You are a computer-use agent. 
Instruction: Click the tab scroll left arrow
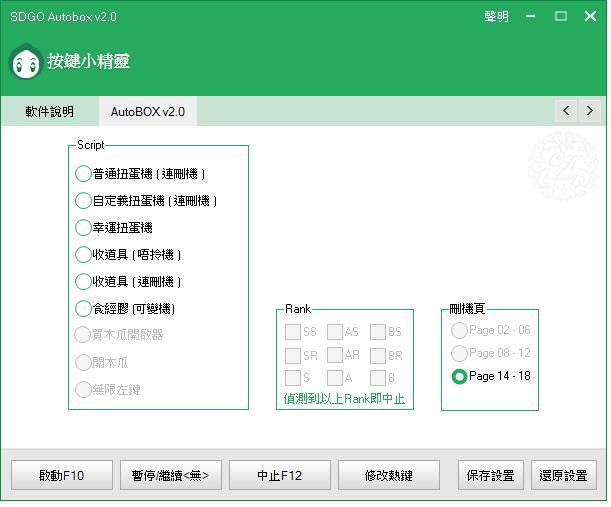pos(567,110)
